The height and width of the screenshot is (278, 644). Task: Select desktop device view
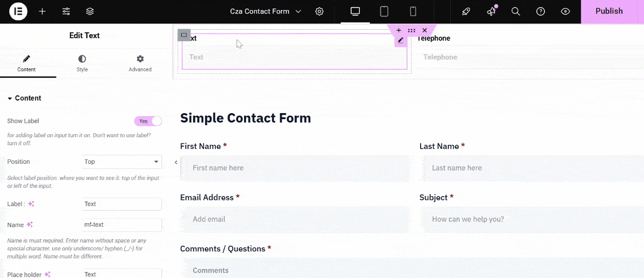click(355, 12)
